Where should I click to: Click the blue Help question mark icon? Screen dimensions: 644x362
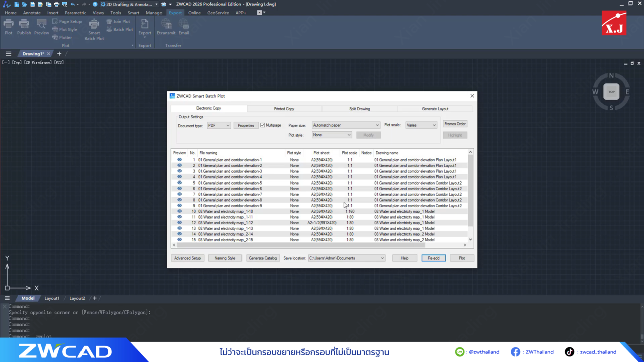[x=95, y=4]
